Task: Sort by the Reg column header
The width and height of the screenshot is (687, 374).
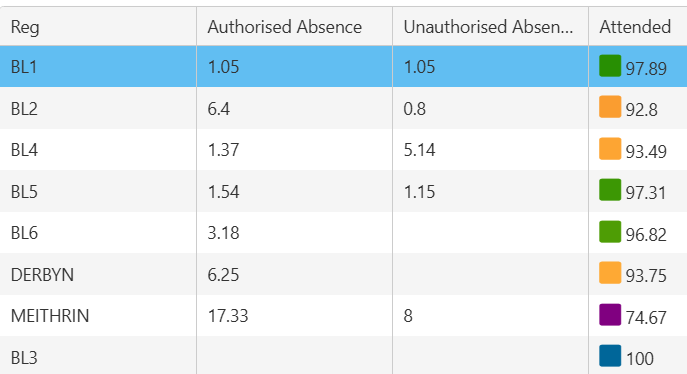Action: pos(98,26)
